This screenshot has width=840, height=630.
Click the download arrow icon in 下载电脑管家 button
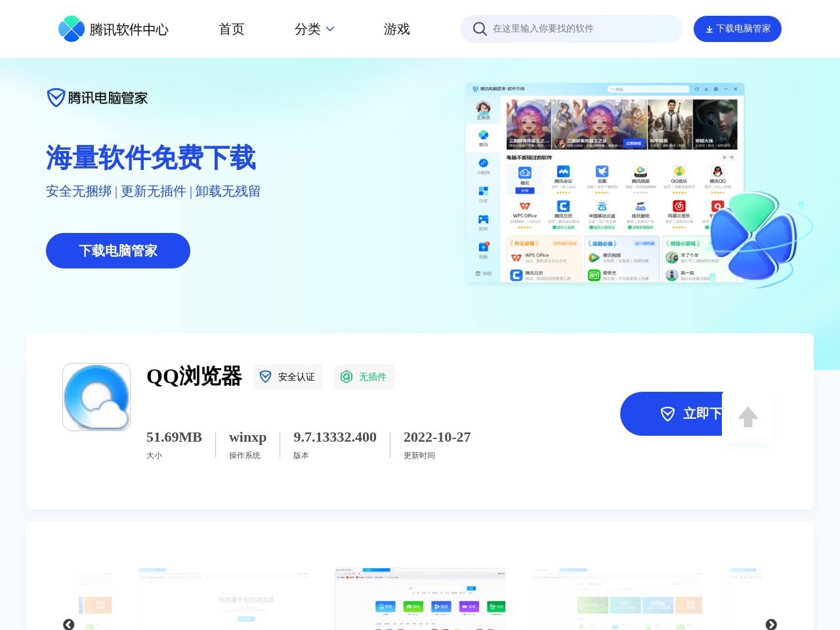[x=710, y=29]
